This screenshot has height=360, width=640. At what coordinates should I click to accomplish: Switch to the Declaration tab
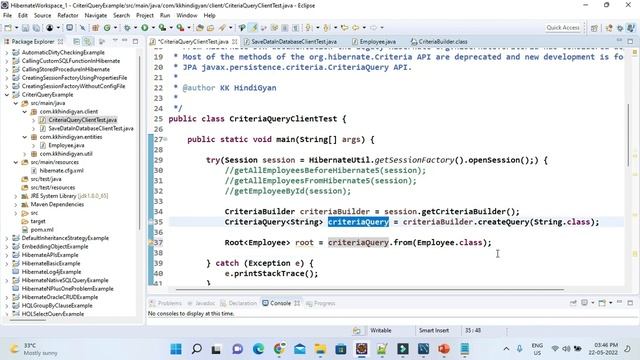coord(239,303)
